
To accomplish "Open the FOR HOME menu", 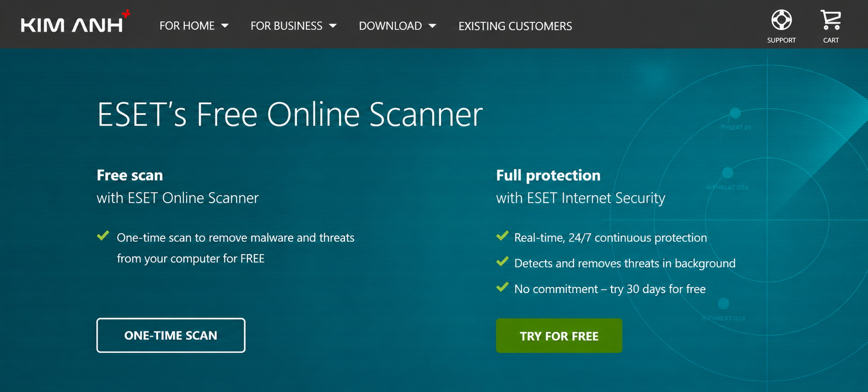I will 194,26.
